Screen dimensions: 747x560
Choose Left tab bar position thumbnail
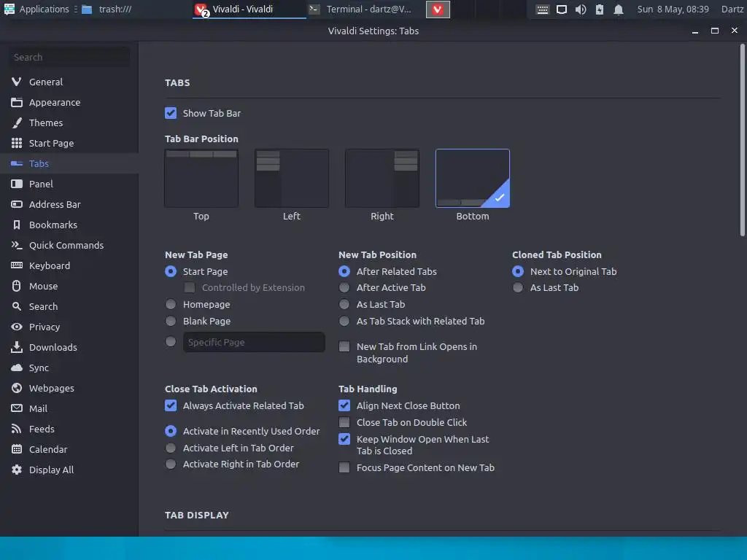pos(292,178)
